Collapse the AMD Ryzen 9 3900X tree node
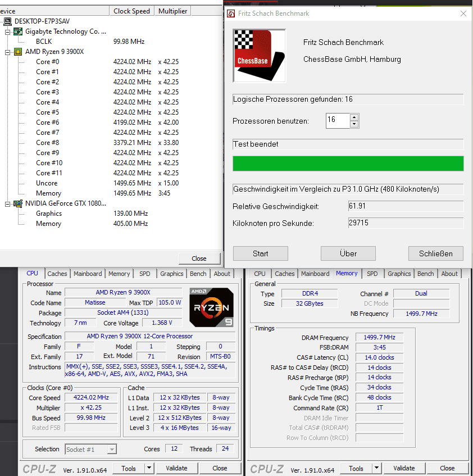The image size is (473, 476). click(8, 52)
